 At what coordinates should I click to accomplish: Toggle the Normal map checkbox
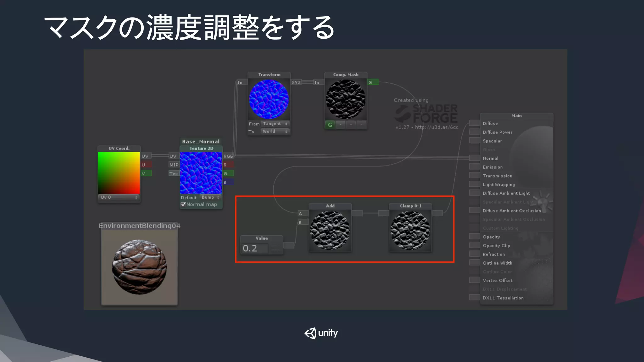click(x=183, y=204)
